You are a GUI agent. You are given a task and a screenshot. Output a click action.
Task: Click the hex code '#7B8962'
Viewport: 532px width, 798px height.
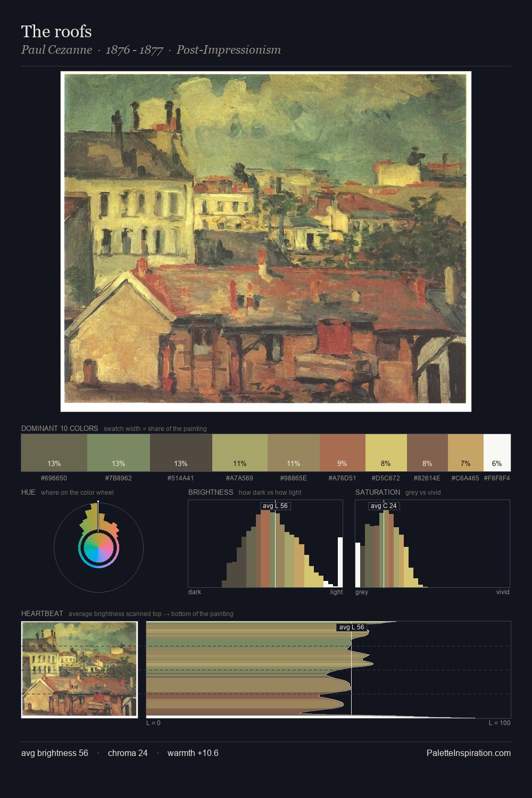tap(118, 478)
